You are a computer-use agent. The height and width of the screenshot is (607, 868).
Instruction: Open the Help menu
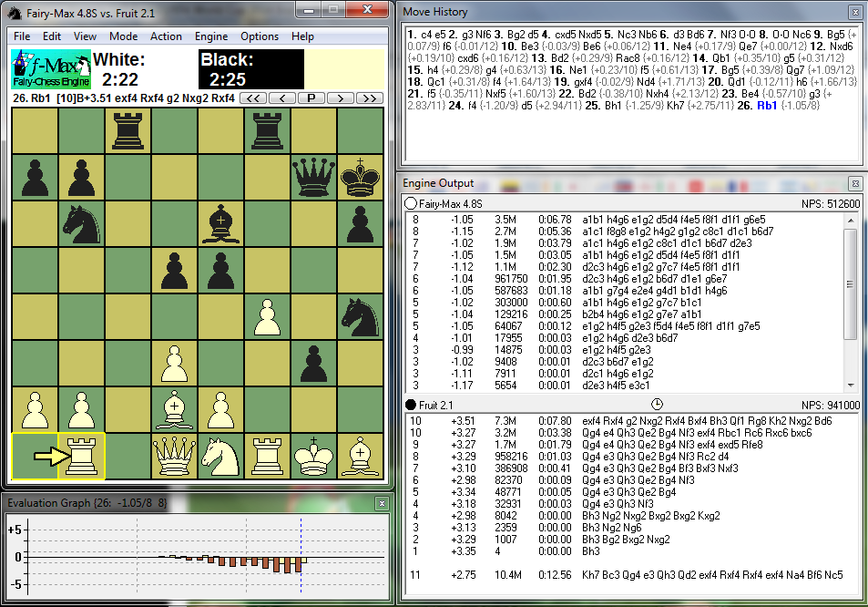302,36
